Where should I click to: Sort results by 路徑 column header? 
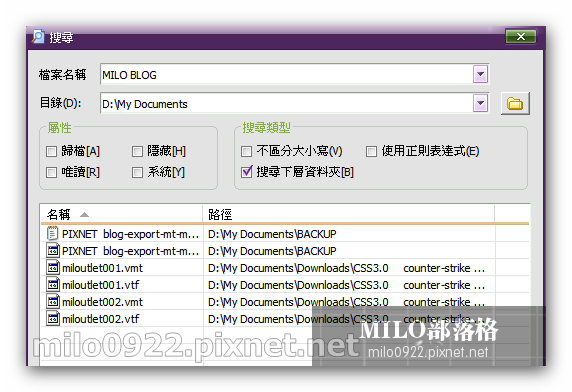pos(349,214)
